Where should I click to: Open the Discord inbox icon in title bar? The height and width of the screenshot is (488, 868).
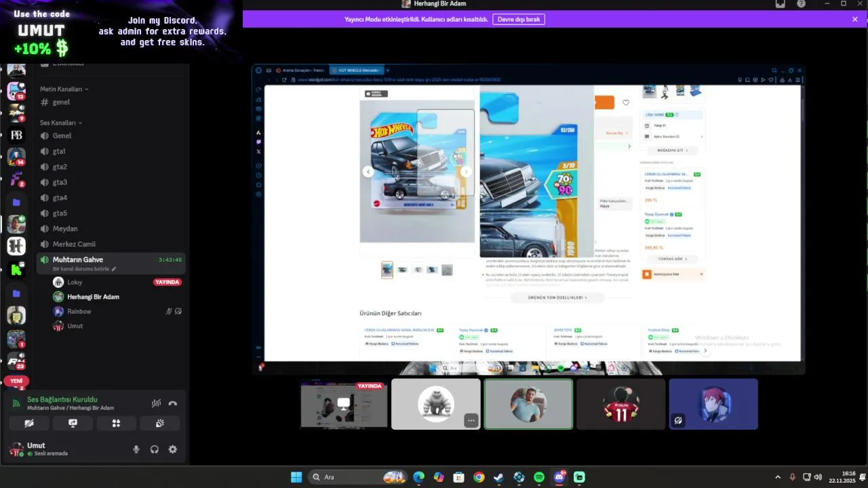tap(781, 4)
